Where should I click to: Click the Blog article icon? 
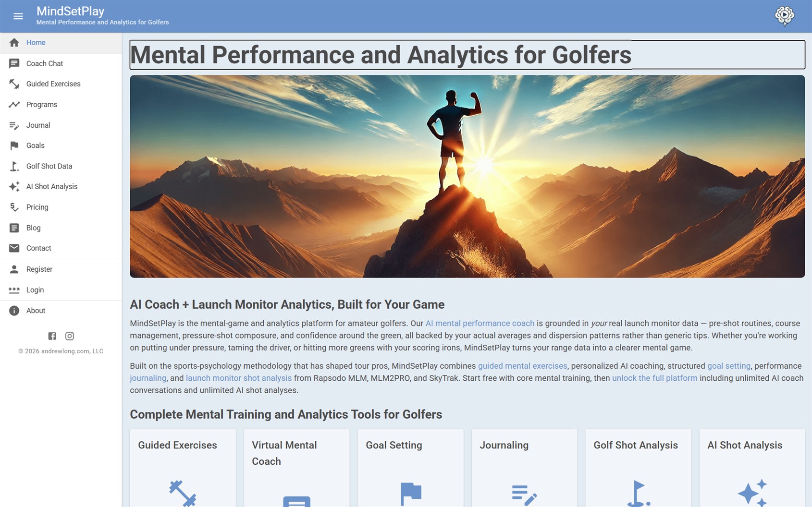click(14, 228)
